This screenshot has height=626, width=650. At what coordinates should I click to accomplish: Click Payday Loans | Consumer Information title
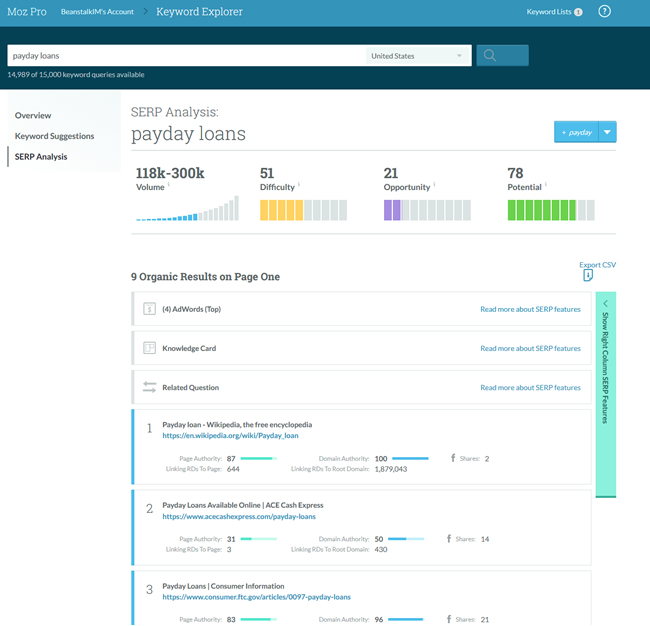pyautogui.click(x=223, y=586)
